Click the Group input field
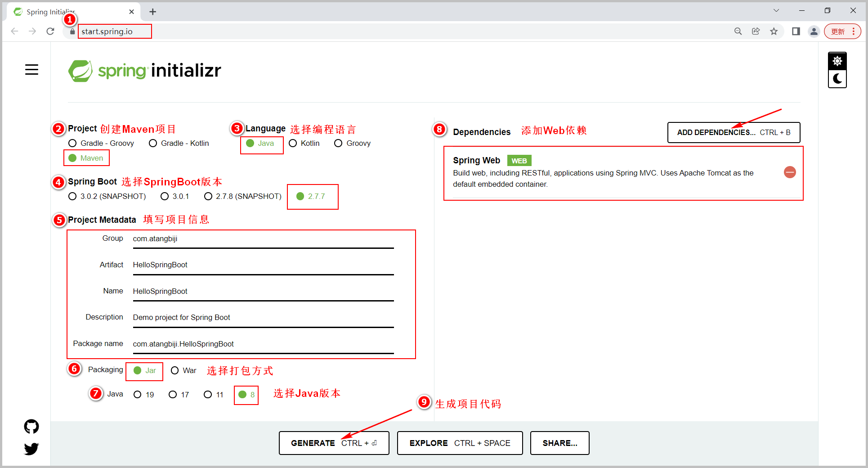Viewport: 868px width, 468px height. pos(263,239)
